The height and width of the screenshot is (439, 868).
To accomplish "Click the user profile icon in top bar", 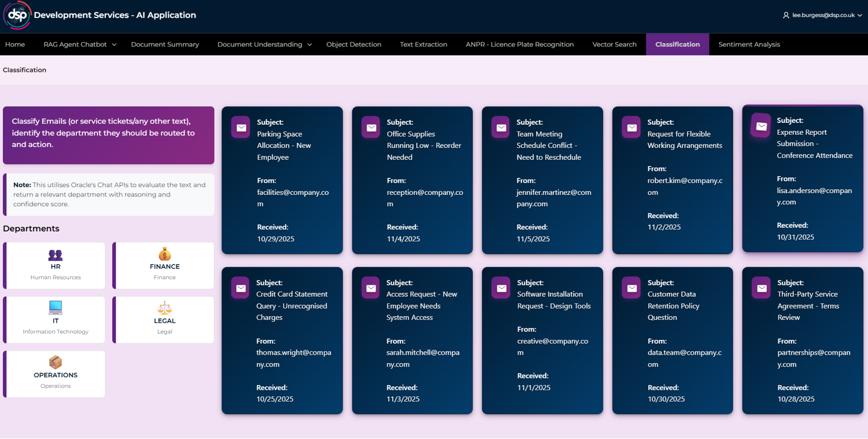I will (786, 15).
